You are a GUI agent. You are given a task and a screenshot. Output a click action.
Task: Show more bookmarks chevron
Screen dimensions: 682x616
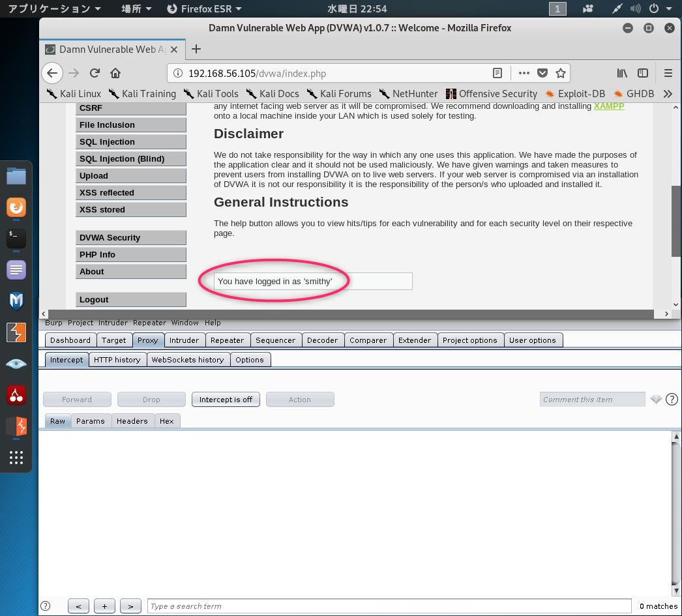click(668, 94)
